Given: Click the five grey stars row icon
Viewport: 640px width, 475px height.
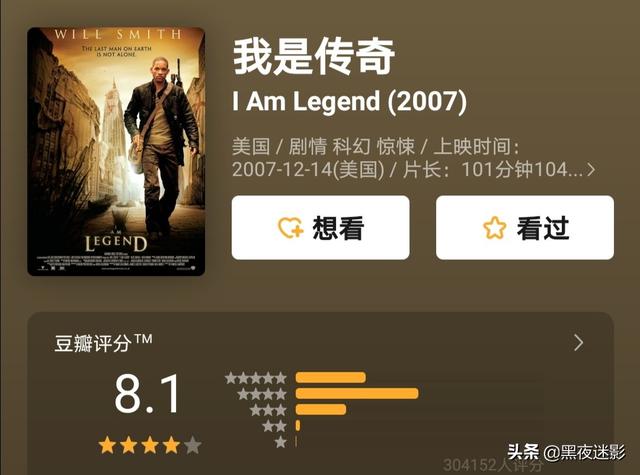Looking at the screenshot, I should [256, 378].
